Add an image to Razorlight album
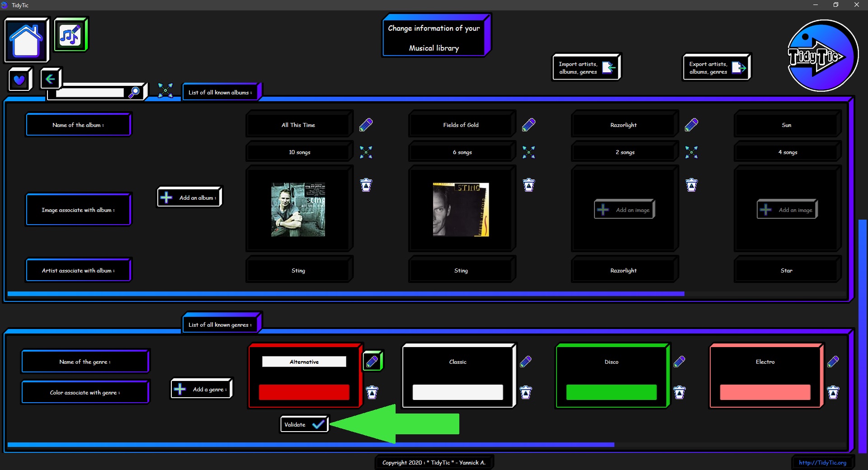The height and width of the screenshot is (470, 868). coord(624,210)
